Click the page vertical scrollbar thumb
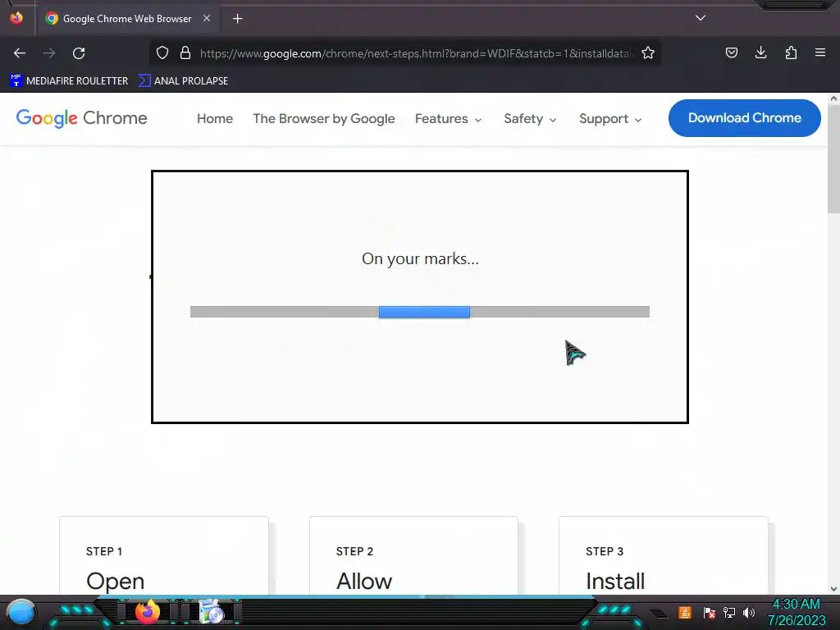 click(x=833, y=158)
